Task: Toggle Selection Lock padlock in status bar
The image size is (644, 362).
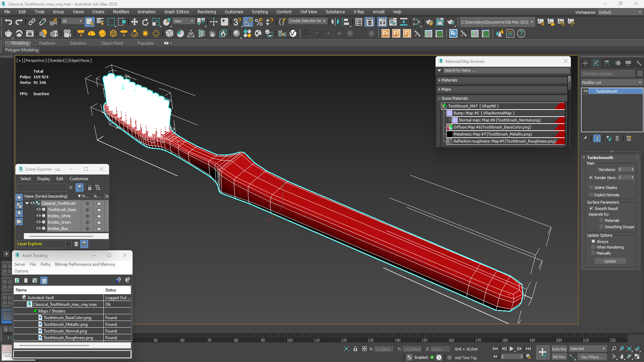Action: tap(355, 349)
